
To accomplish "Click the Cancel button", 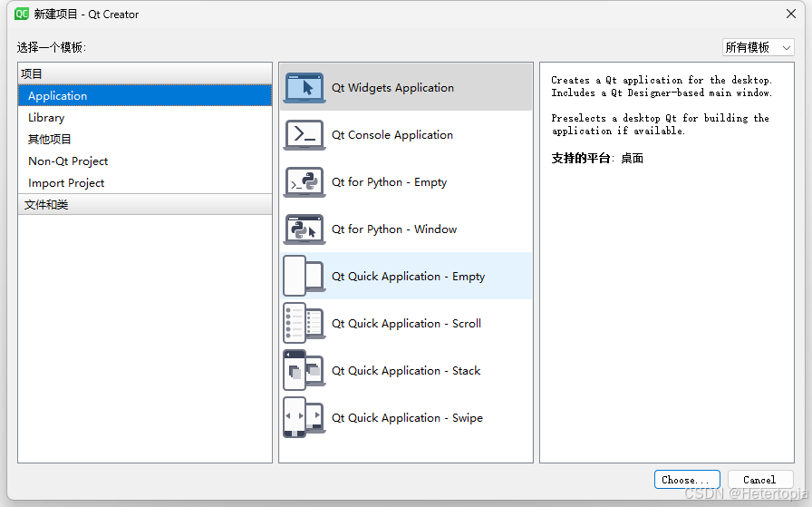I will click(x=760, y=480).
